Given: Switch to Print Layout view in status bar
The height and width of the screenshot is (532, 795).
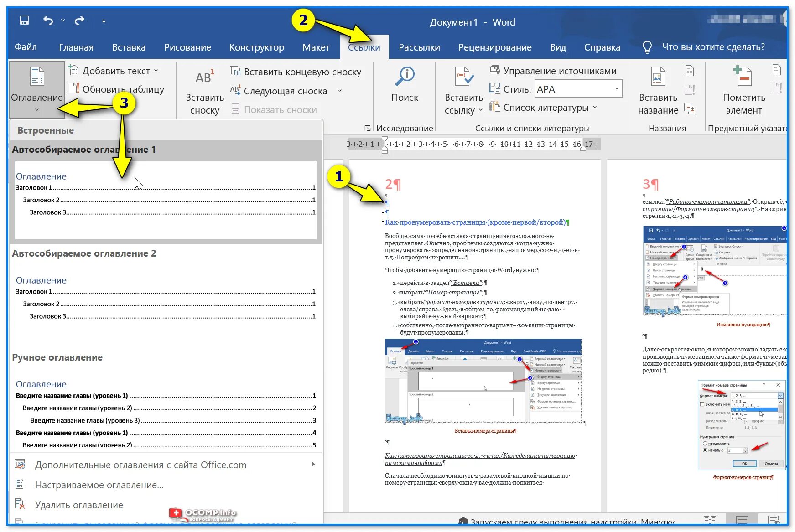Looking at the screenshot, I should pos(742,520).
